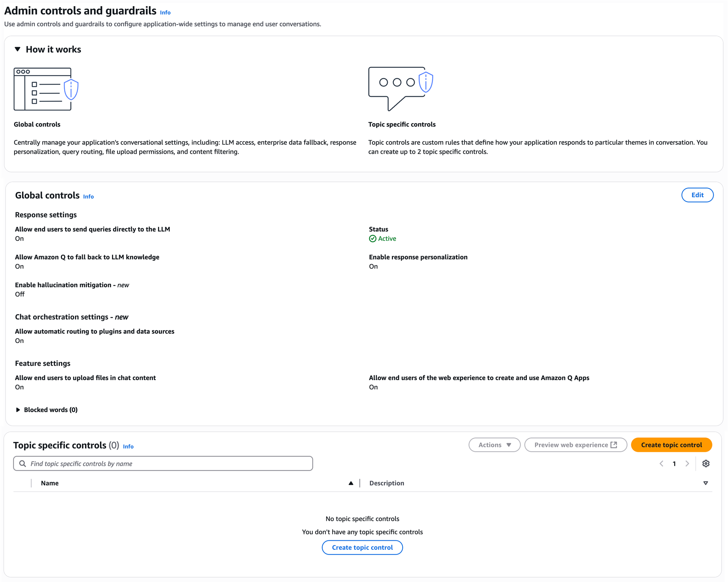Open the Actions dropdown menu
Viewport: 728px width, 582px height.
coord(494,445)
